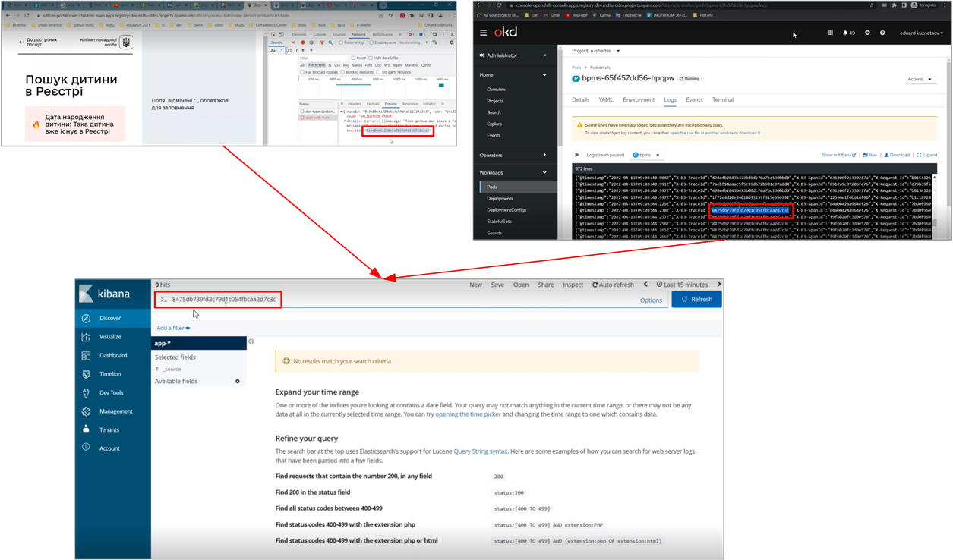Switch to Environment tab of pod
Screen dimensions: 953x560
click(639, 99)
